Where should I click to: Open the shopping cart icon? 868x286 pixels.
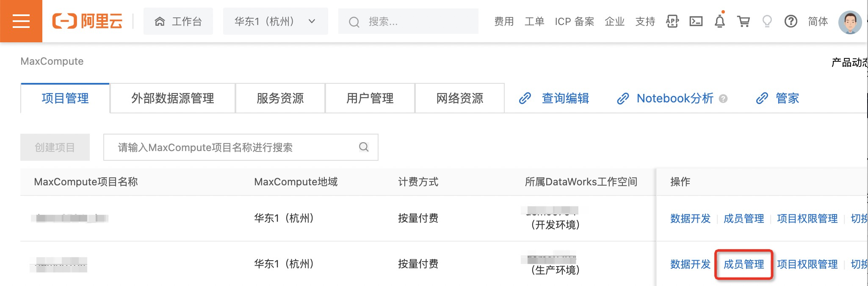(744, 21)
